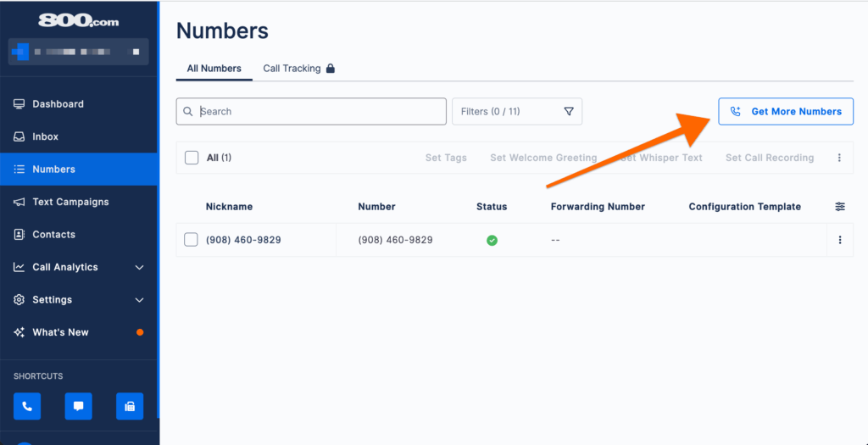Image resolution: width=868 pixels, height=445 pixels.
Task: Open column settings sliders icon
Action: click(x=840, y=207)
